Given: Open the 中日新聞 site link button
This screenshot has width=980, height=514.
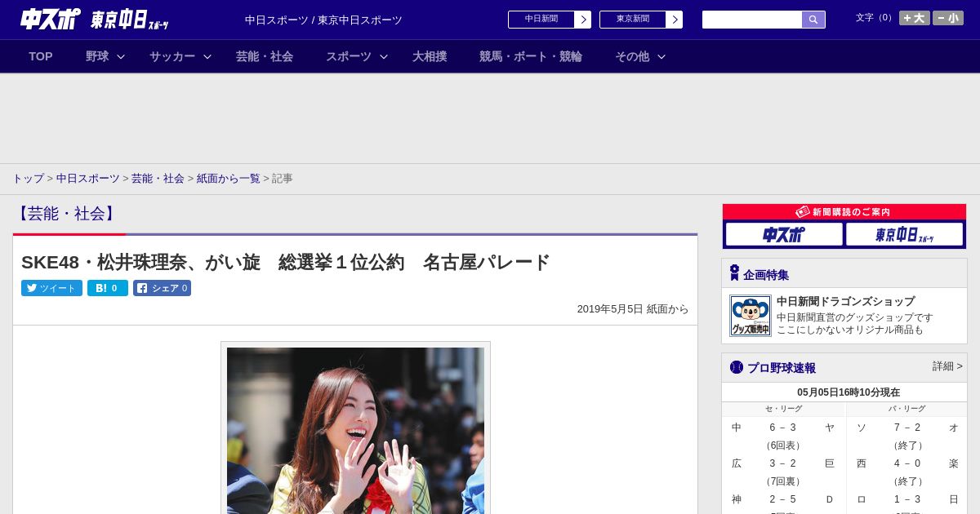Looking at the screenshot, I should [541, 20].
